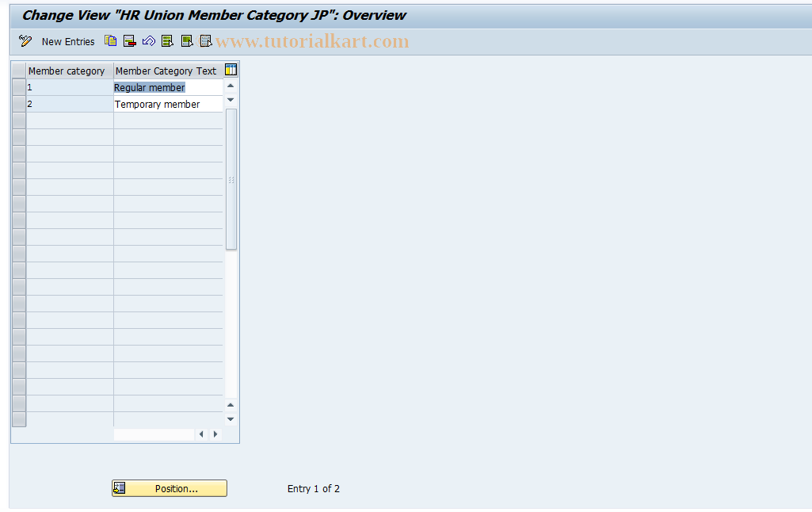Click the Copy As icon
The image size is (812, 512).
(110, 41)
